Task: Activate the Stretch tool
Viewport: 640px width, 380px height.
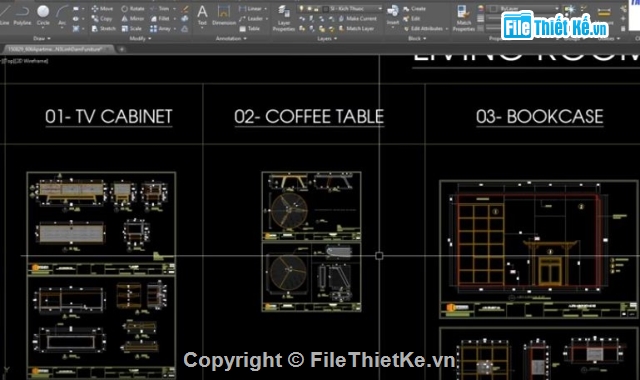Action: 103,29
